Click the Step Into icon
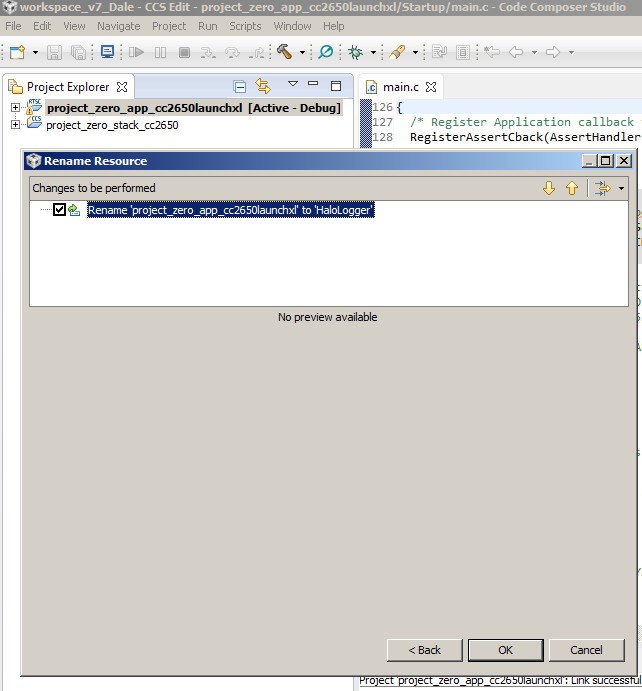642x691 pixels. (x=208, y=52)
